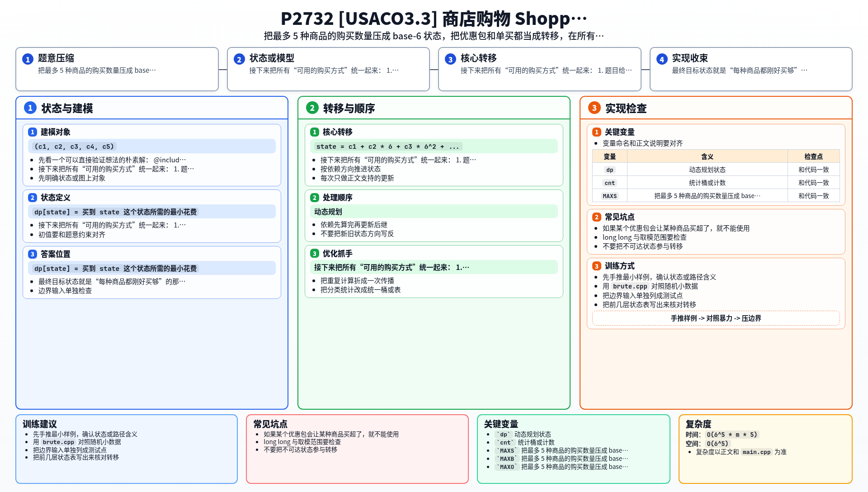
Task: Click the space complexity O(6^5)
Action: click(x=717, y=444)
